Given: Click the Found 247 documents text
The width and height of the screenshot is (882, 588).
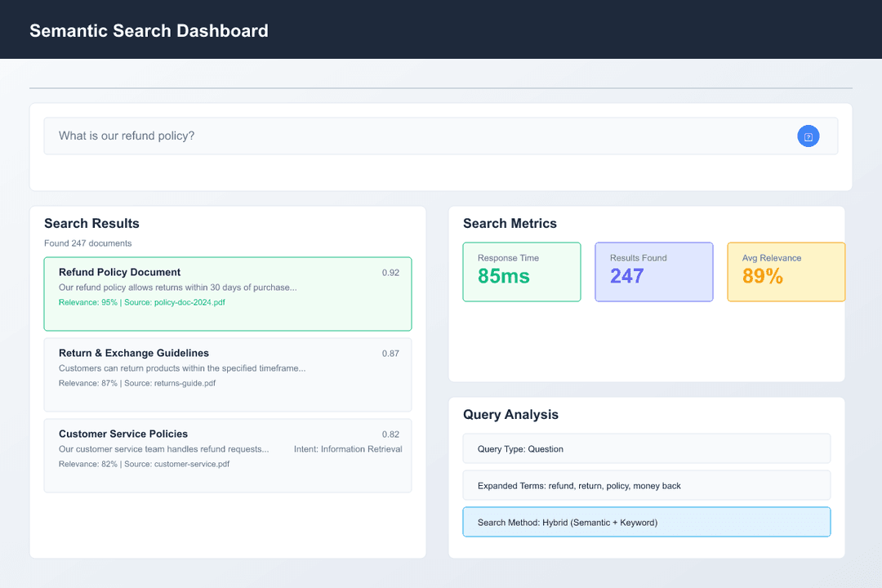Looking at the screenshot, I should pos(88,243).
